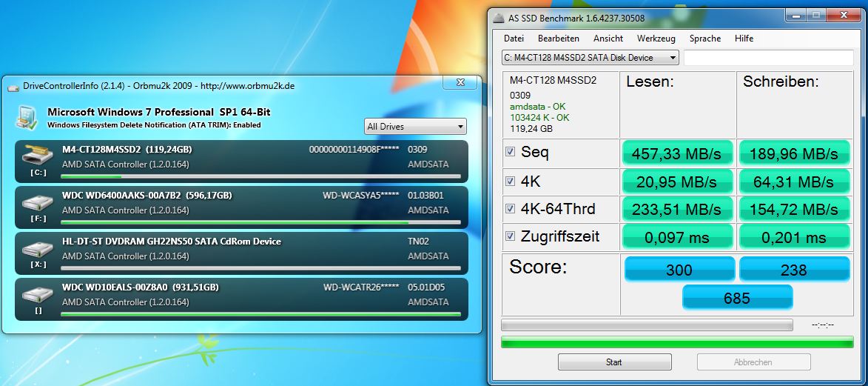Open the Ansicht menu
The height and width of the screenshot is (386, 868).
[x=608, y=39]
